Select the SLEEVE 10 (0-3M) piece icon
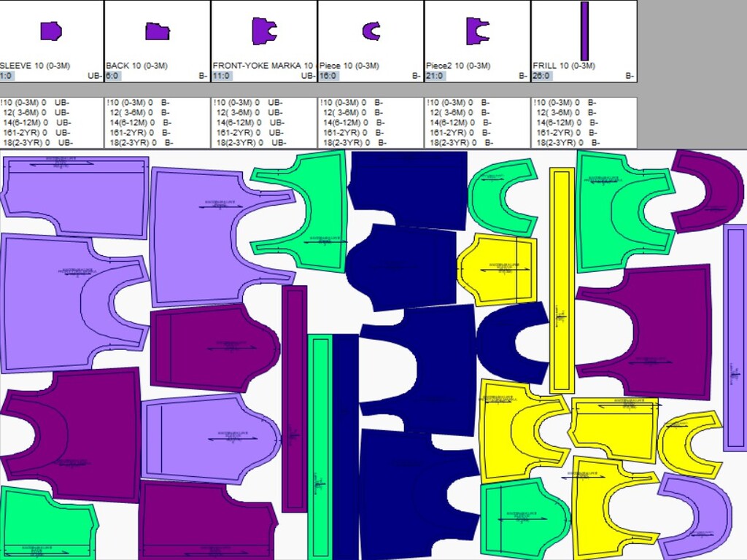Screen dimensions: 747x560 point(50,31)
